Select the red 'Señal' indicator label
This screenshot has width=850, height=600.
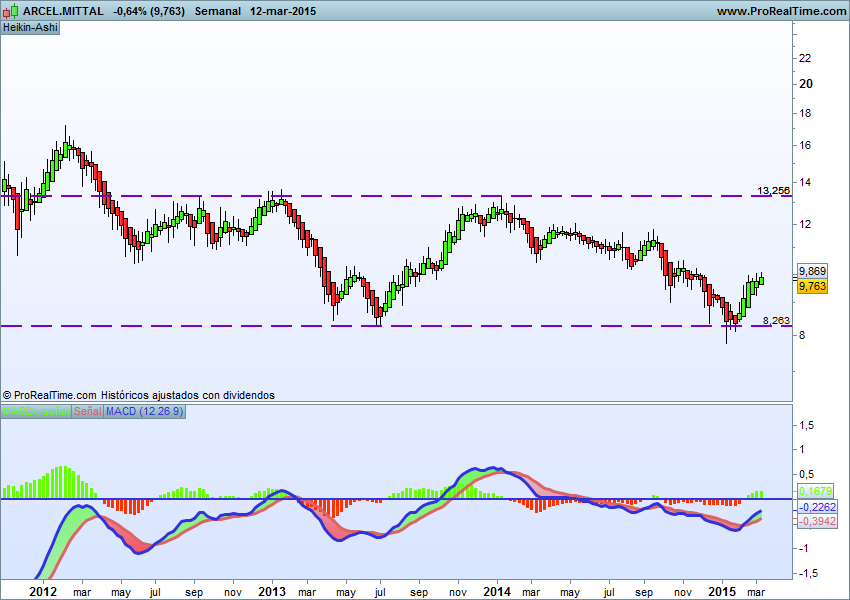87,412
